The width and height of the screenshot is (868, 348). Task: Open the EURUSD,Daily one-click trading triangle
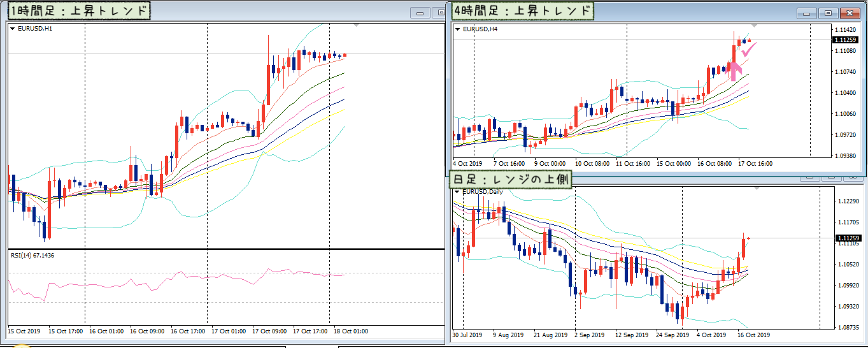pos(458,191)
